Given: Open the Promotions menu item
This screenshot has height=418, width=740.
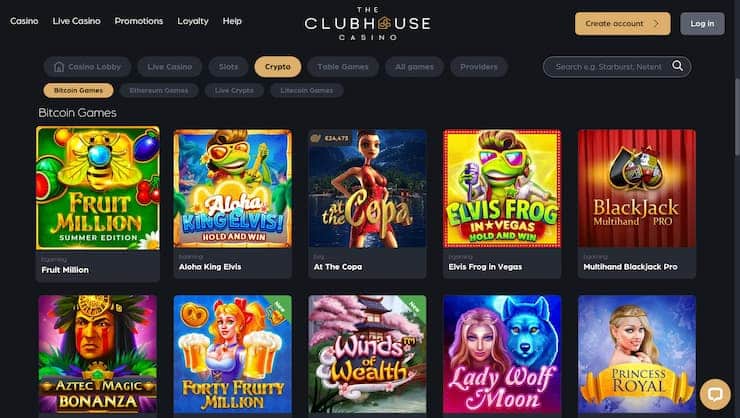Looking at the screenshot, I should 139,21.
